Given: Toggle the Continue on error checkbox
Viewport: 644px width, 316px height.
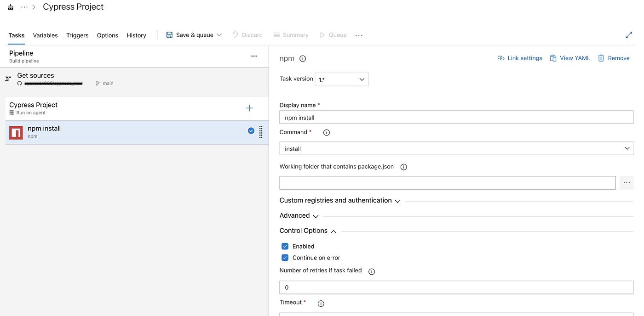Looking at the screenshot, I should coord(285,258).
